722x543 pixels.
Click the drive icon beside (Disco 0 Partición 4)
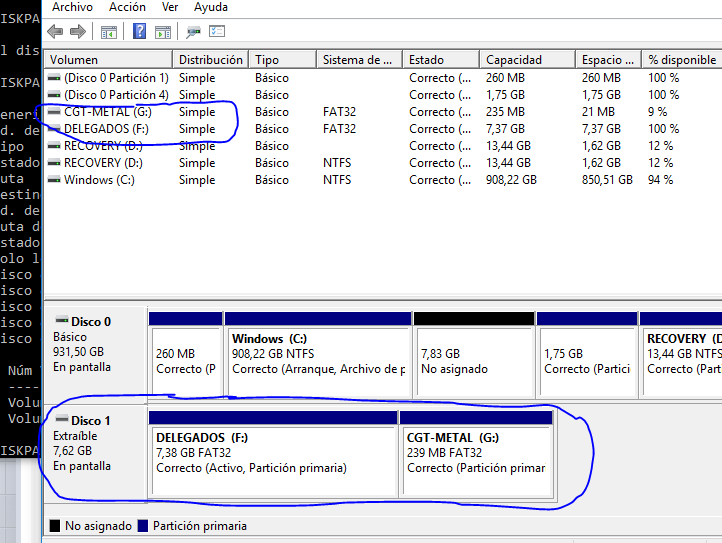54,94
